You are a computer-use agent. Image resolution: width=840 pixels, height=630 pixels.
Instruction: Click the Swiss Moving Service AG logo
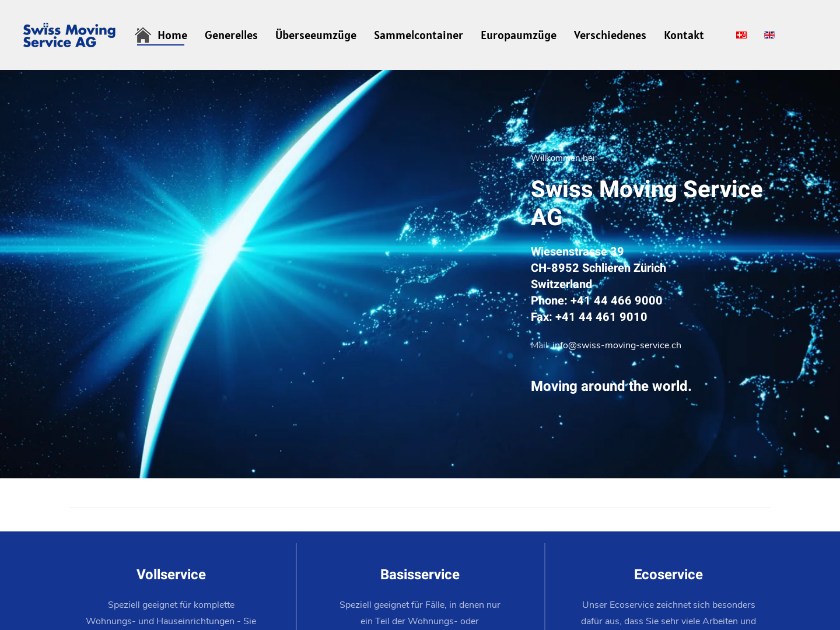[69, 35]
